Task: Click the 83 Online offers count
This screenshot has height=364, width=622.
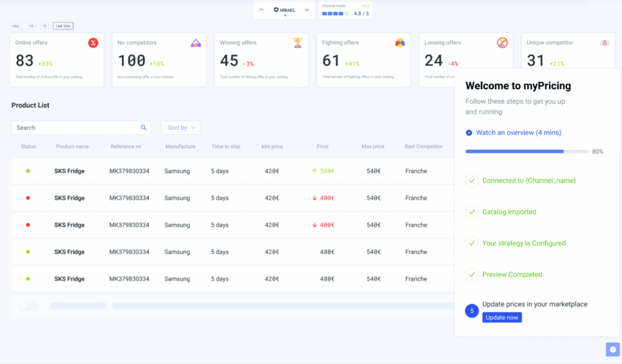Action: [x=24, y=61]
